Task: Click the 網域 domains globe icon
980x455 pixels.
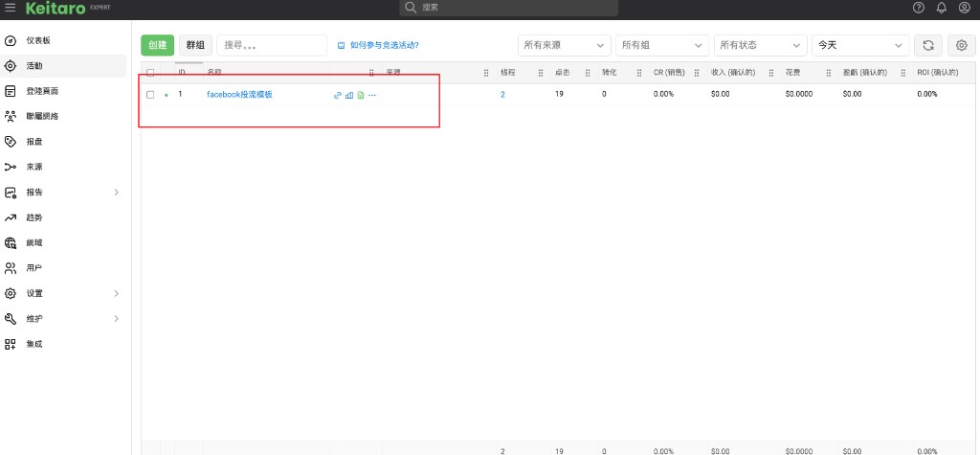Action: (11, 243)
